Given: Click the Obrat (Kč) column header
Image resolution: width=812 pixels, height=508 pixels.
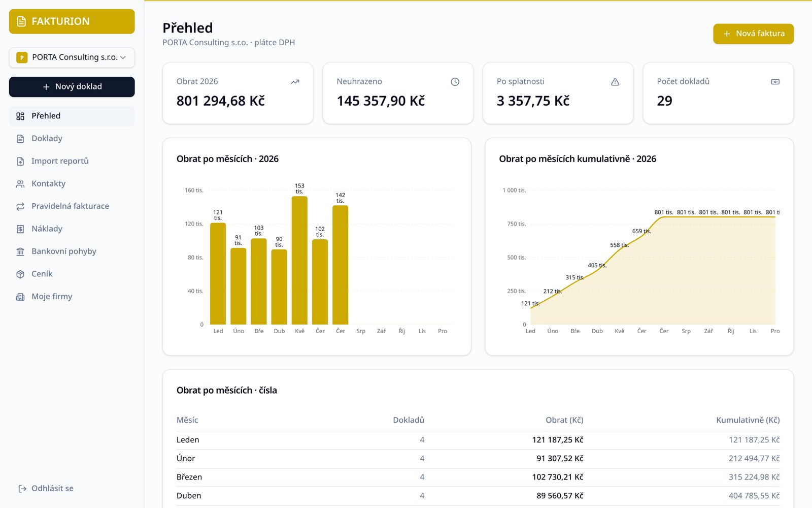Looking at the screenshot, I should [564, 420].
